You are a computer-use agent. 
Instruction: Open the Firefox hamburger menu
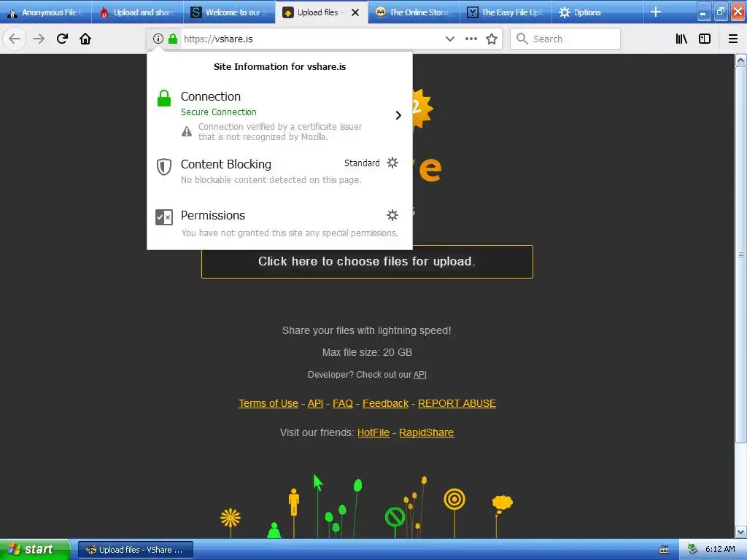[732, 39]
